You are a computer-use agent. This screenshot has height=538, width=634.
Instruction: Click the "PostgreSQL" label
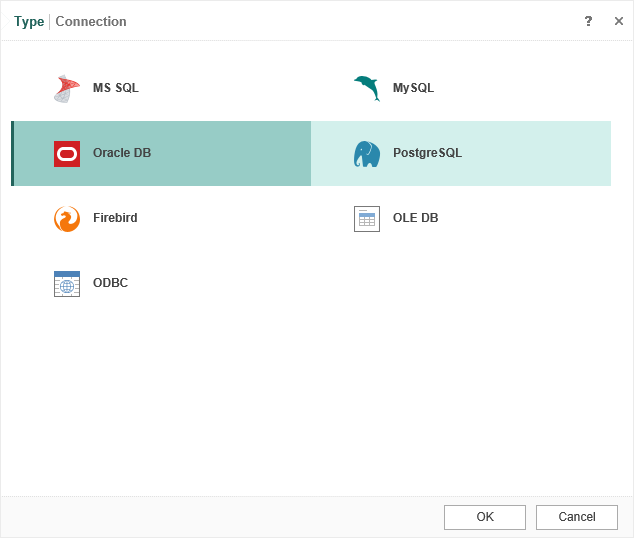(427, 153)
